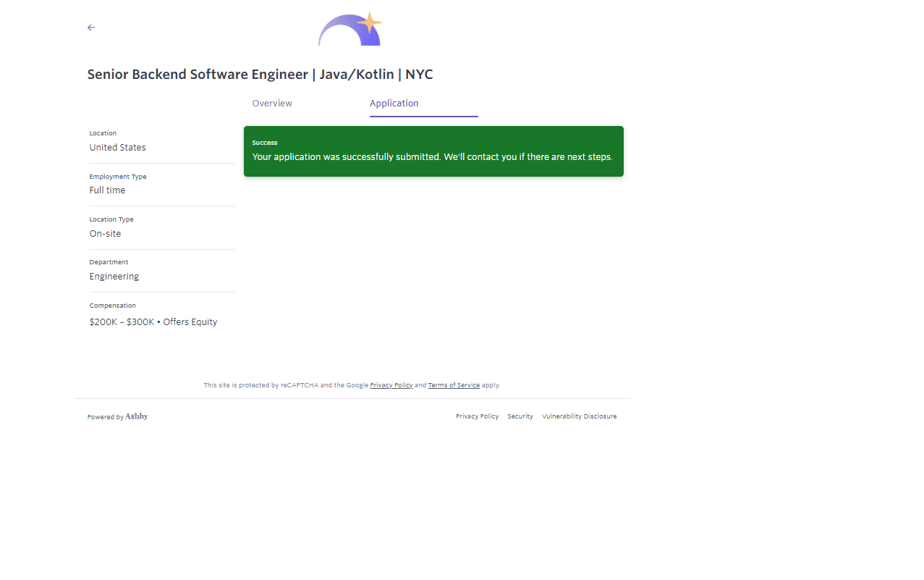Click the Offers Equity text
The width and height of the screenshot is (924, 580).
point(190,322)
